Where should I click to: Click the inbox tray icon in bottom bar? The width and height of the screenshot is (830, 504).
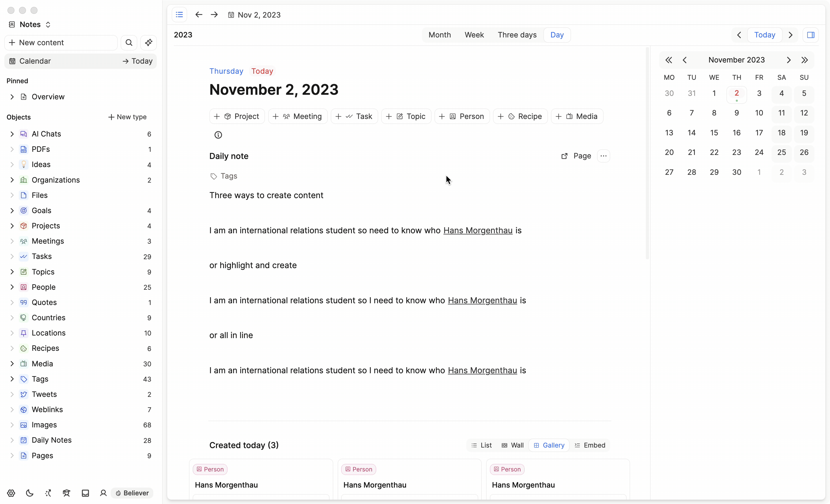click(x=85, y=493)
